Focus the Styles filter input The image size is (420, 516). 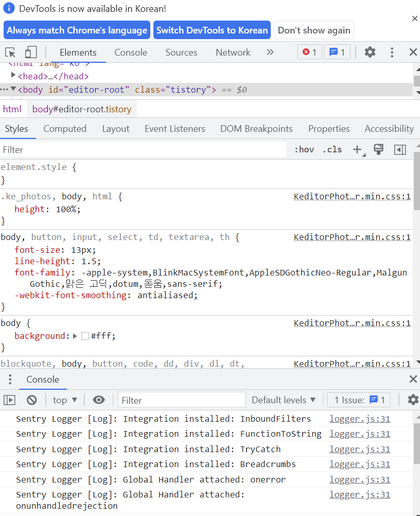click(143, 150)
